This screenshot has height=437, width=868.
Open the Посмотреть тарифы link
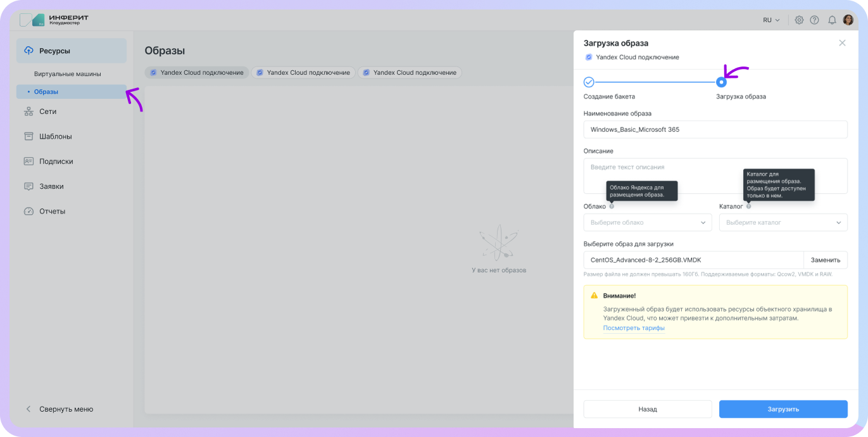tap(634, 328)
